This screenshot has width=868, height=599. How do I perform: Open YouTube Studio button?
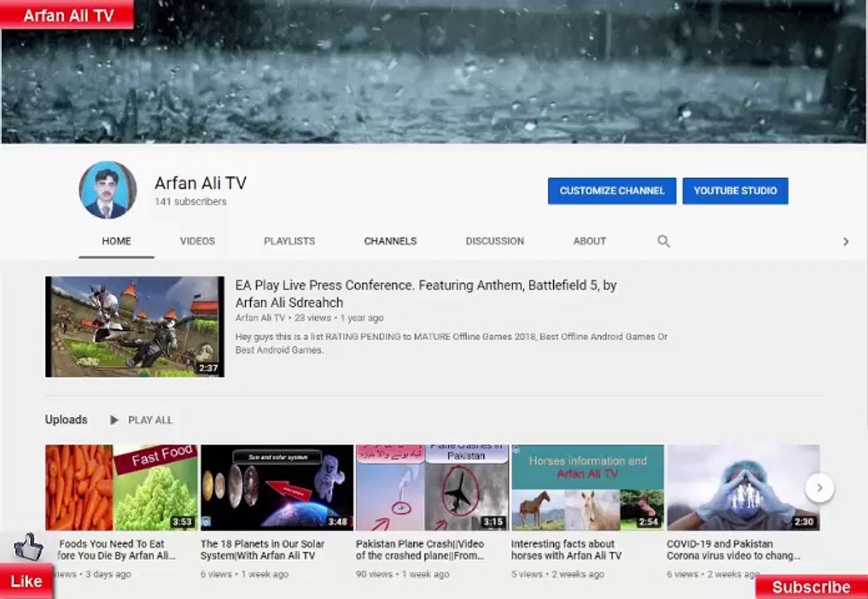[735, 191]
